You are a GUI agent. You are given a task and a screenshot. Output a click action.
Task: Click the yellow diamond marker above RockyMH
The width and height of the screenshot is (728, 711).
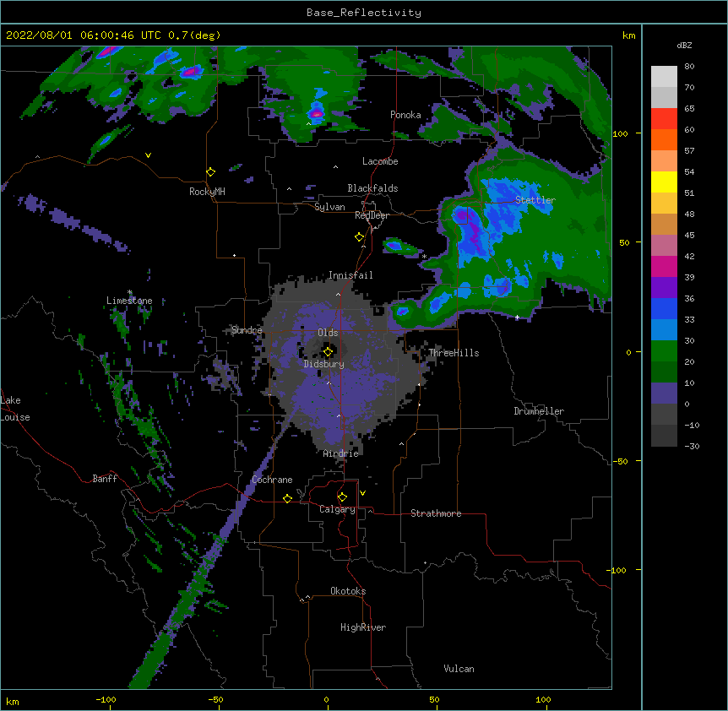211,172
